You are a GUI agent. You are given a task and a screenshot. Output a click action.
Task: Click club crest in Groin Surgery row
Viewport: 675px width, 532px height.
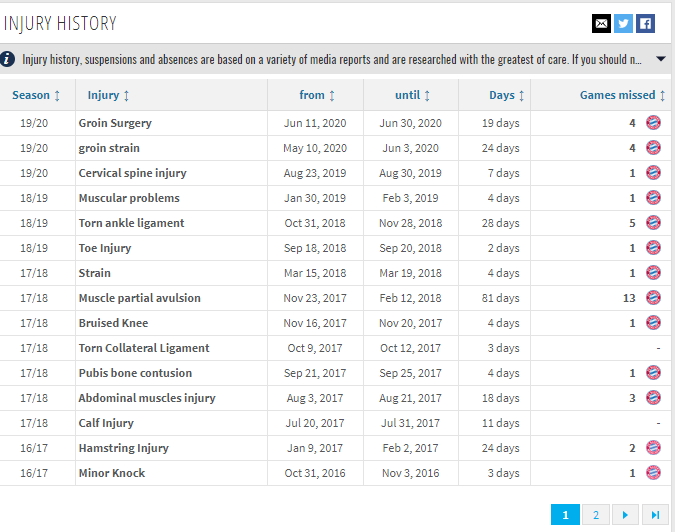653,123
